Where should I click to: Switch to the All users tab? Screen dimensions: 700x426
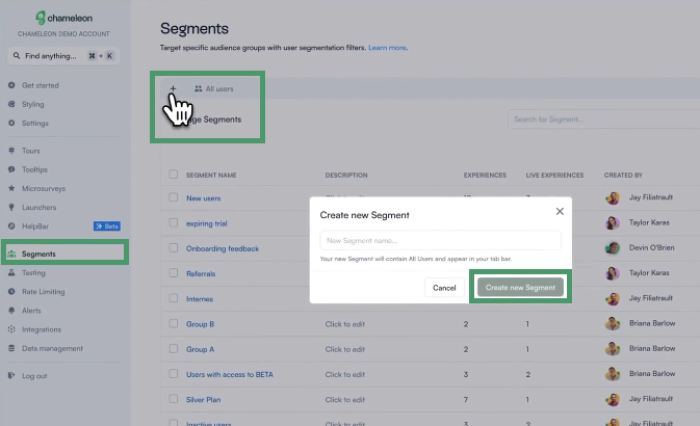(213, 89)
